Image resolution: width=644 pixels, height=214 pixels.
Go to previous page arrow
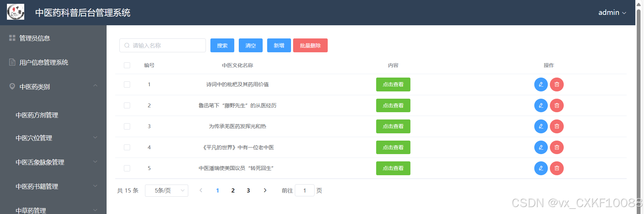pos(201,190)
